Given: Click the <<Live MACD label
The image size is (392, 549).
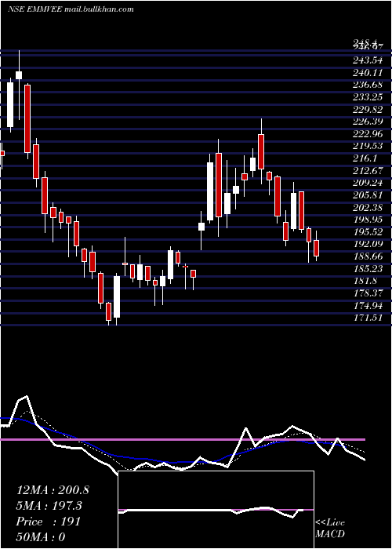Looking at the screenshot, I should click(x=330, y=529).
